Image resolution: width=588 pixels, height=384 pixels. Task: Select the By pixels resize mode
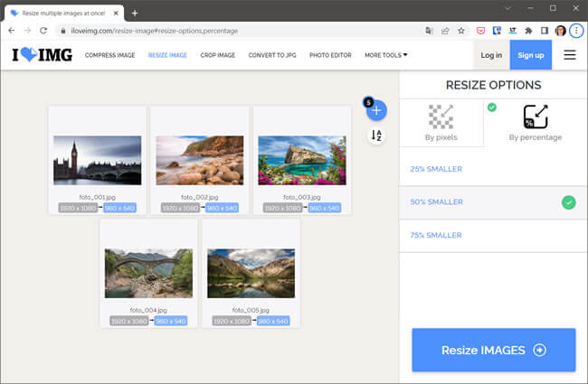[x=441, y=123]
